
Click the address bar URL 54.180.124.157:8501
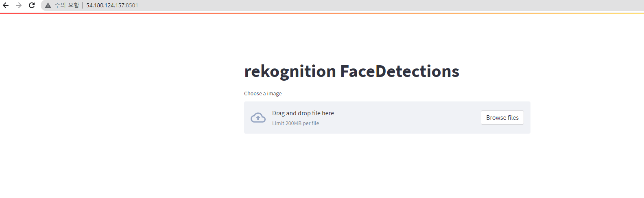[112, 5]
